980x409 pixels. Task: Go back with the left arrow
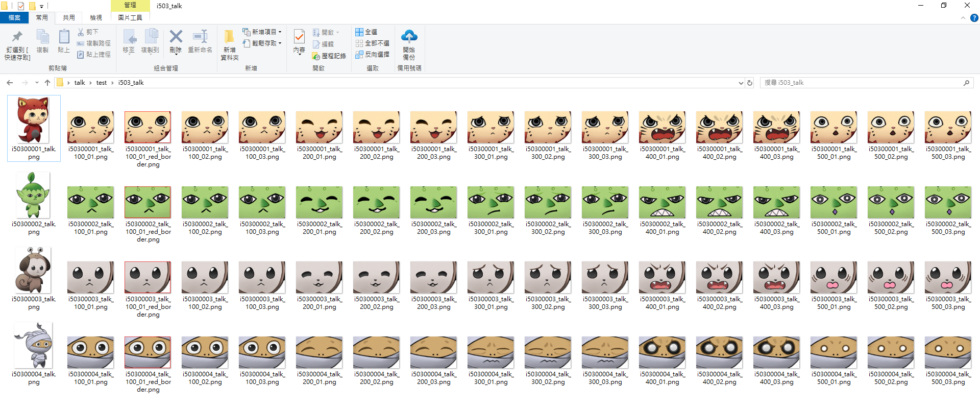(10, 83)
